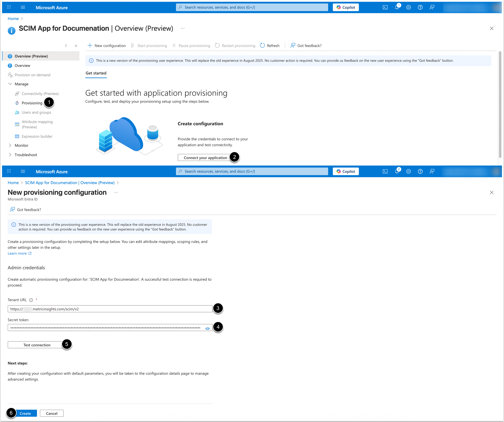View notifications bell in top header

coord(397,7)
